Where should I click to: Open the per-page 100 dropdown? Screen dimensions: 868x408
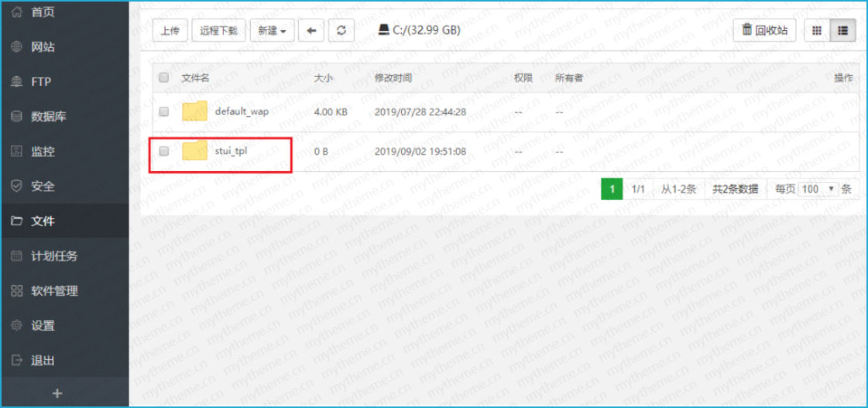pyautogui.click(x=818, y=190)
